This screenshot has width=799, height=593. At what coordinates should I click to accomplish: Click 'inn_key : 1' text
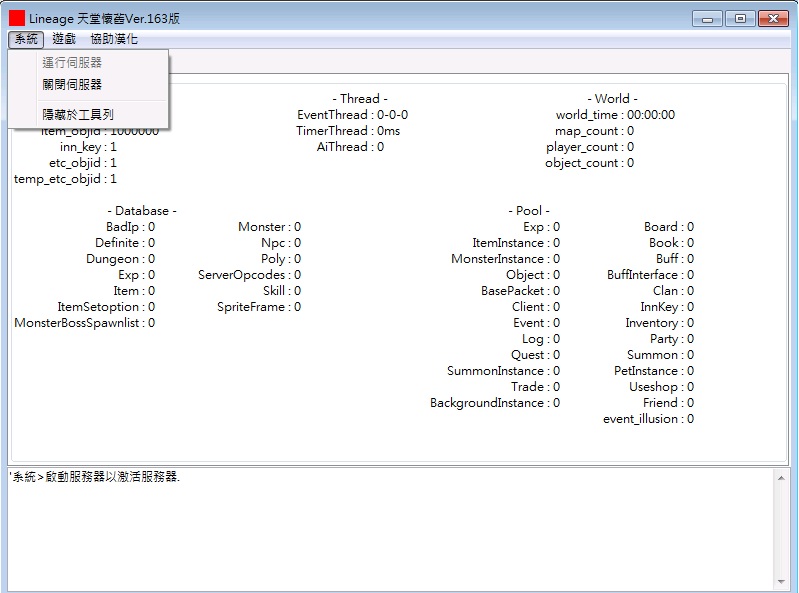(x=88, y=147)
